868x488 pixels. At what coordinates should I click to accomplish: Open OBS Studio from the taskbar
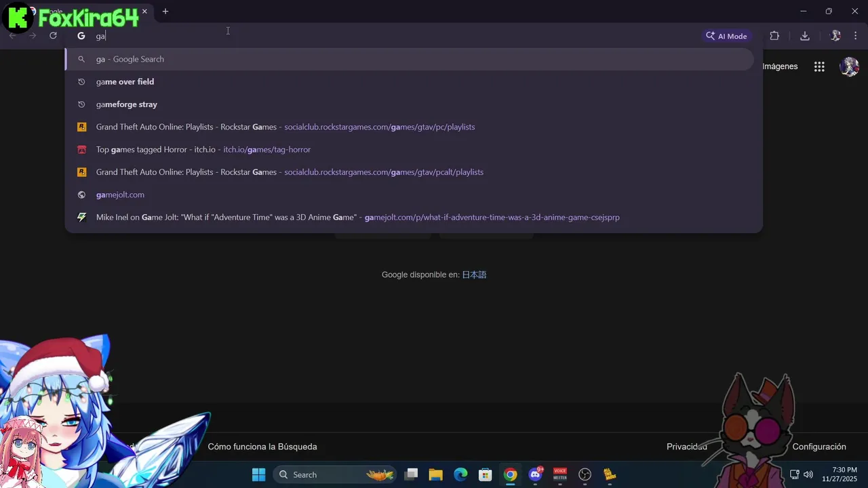tap(585, 474)
